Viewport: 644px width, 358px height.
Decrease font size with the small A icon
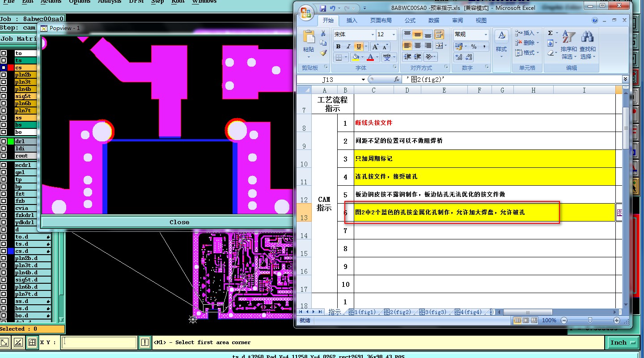(385, 47)
